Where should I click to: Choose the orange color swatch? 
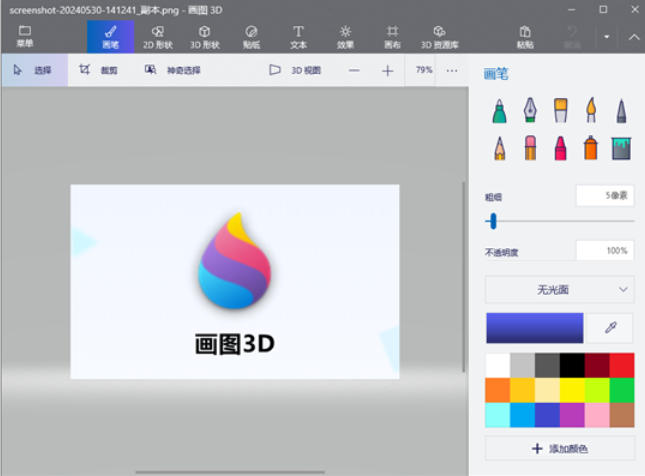click(498, 390)
